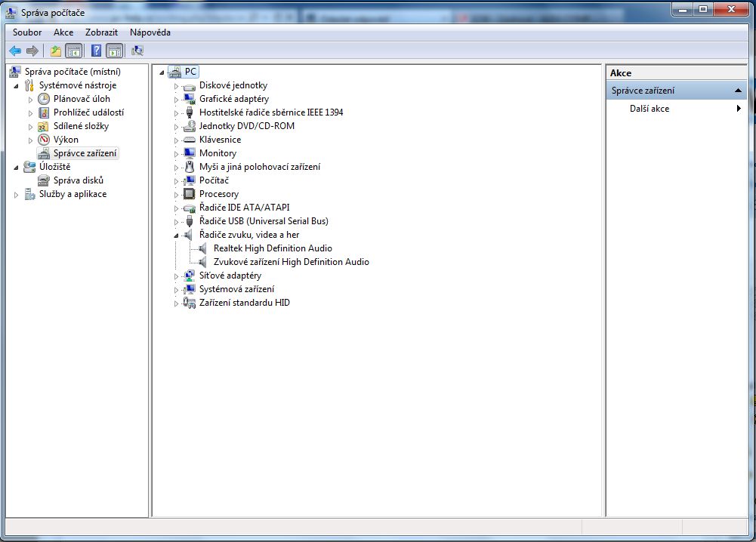This screenshot has width=756, height=542.
Task: Select the Správa disků label
Action: pos(79,180)
